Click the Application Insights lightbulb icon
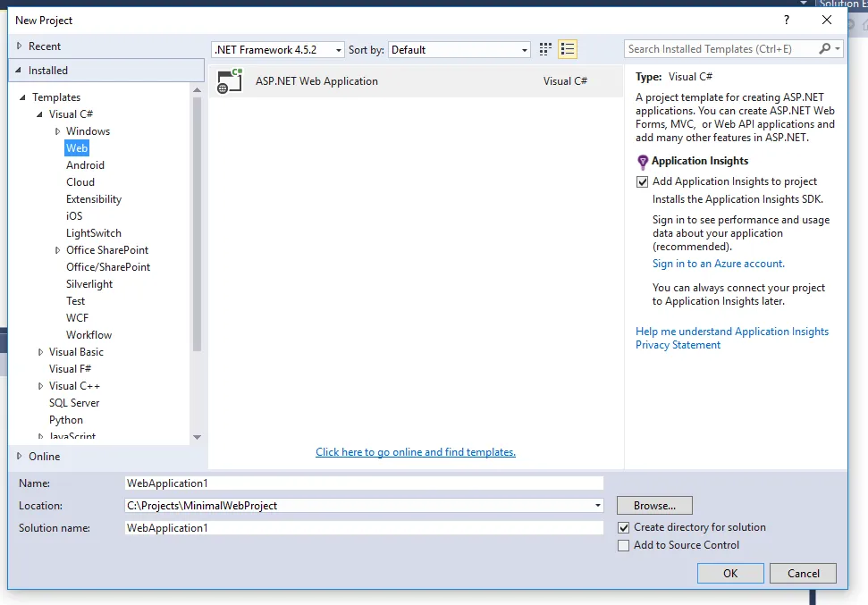The height and width of the screenshot is (605, 868). 642,162
